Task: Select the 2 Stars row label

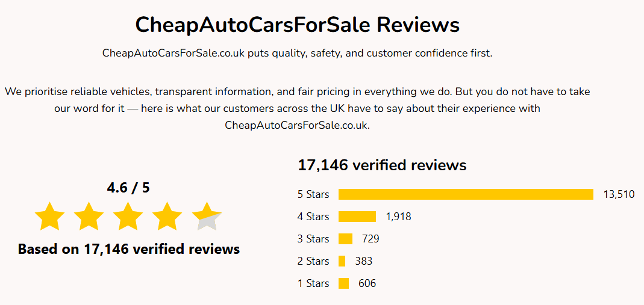Action: [313, 261]
